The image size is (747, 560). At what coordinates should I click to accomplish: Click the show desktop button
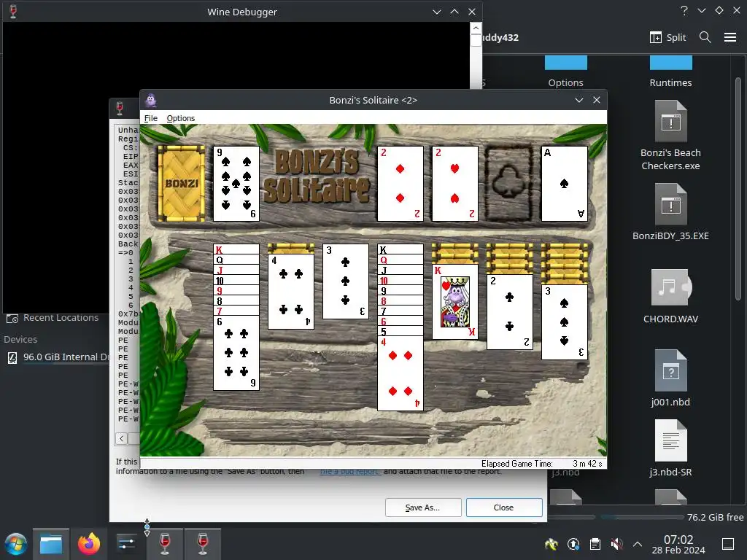tap(728, 544)
